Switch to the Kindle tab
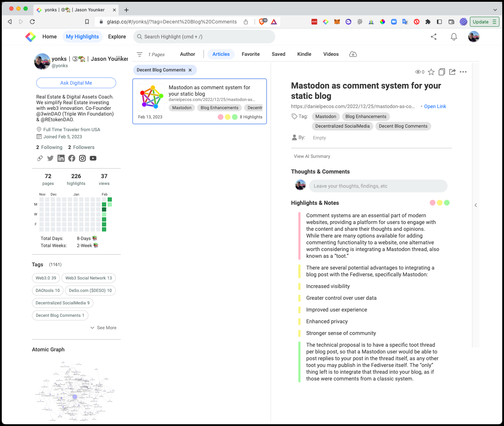Image resolution: width=504 pixels, height=426 pixels. [304, 54]
